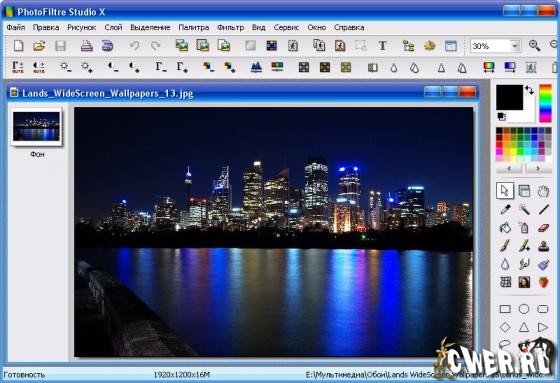Image resolution: width=560 pixels, height=383 pixels.
Task: Open the zoom percentage dropdown
Action: [x=515, y=46]
